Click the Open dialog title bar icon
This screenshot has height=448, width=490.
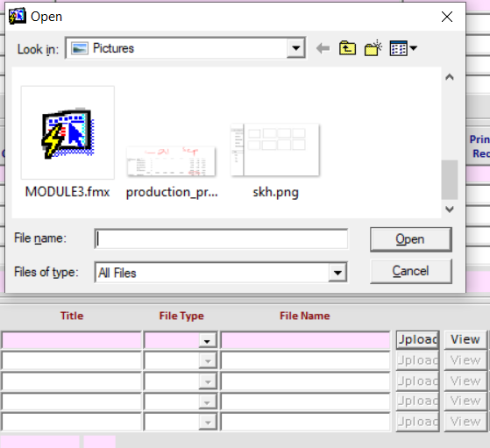point(18,17)
